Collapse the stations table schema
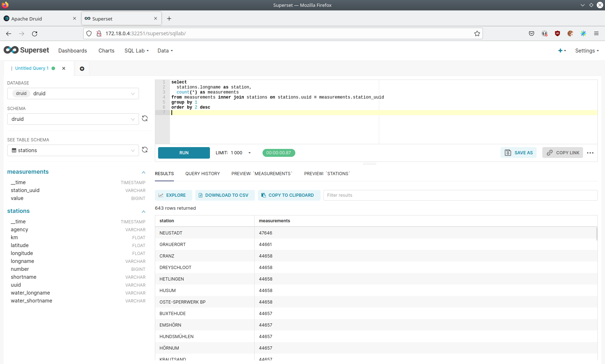Viewport: 605px width, 364px height. (x=144, y=211)
